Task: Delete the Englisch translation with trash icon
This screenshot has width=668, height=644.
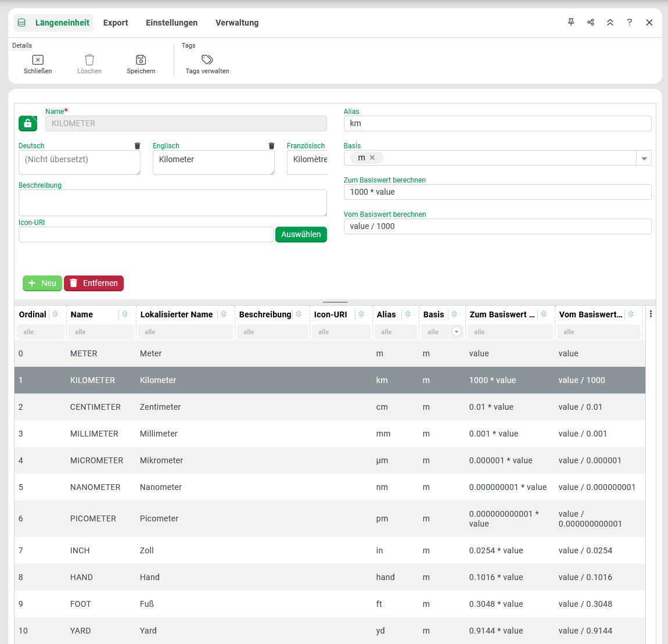Action: pos(271,146)
